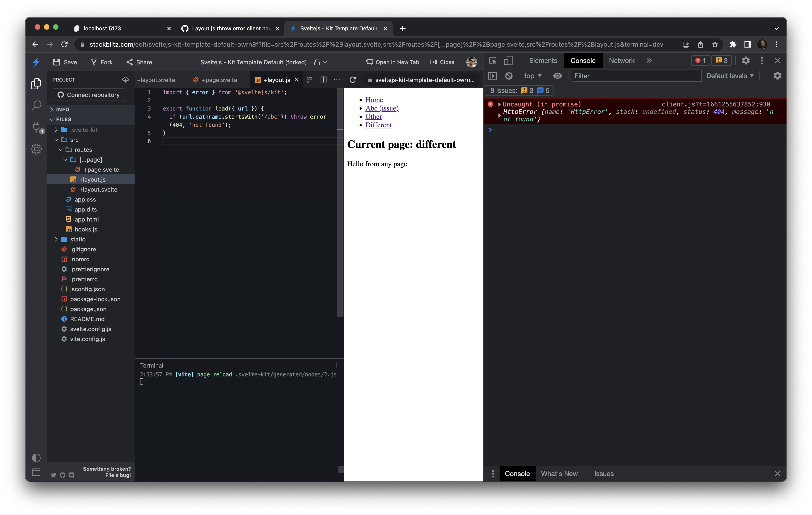This screenshot has height=515, width=812.
Task: Fork the project
Action: (x=101, y=62)
